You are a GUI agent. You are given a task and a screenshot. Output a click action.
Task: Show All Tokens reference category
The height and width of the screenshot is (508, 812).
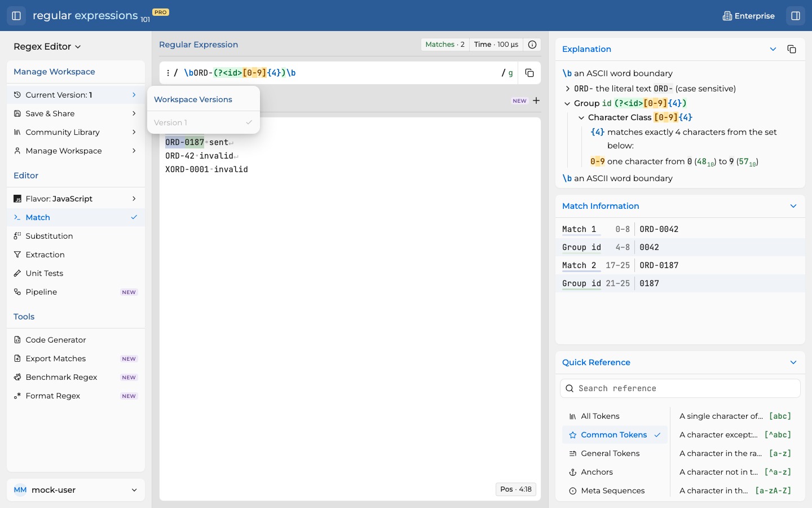click(615, 416)
